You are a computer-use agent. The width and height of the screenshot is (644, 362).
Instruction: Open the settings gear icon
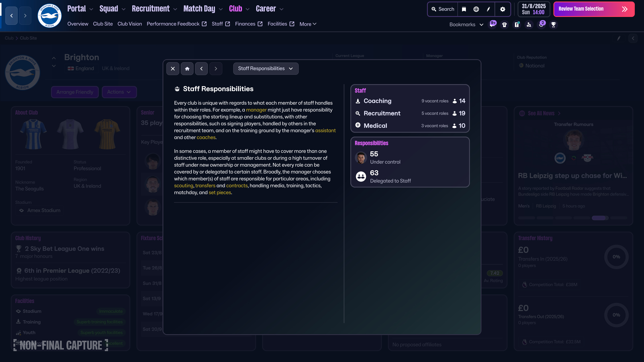[502, 9]
